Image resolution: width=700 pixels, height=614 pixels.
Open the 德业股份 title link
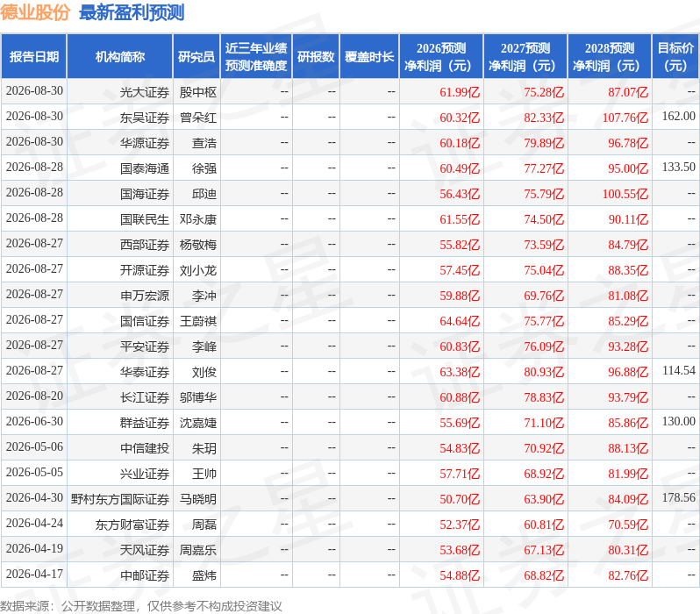click(35, 12)
